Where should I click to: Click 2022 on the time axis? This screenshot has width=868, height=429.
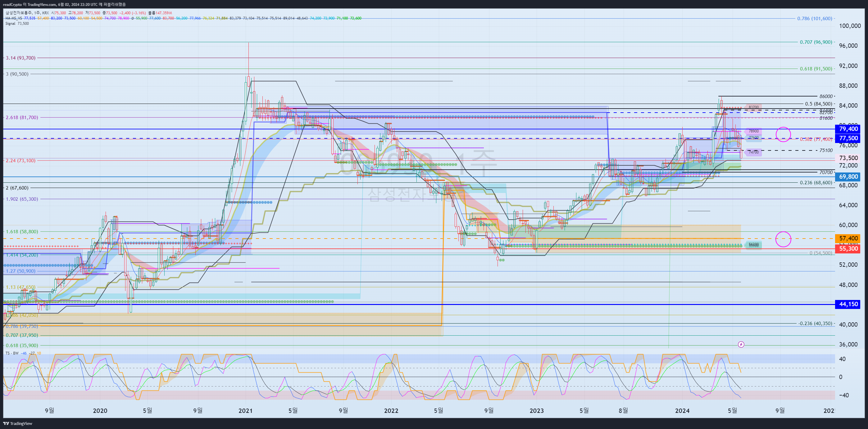coord(391,410)
